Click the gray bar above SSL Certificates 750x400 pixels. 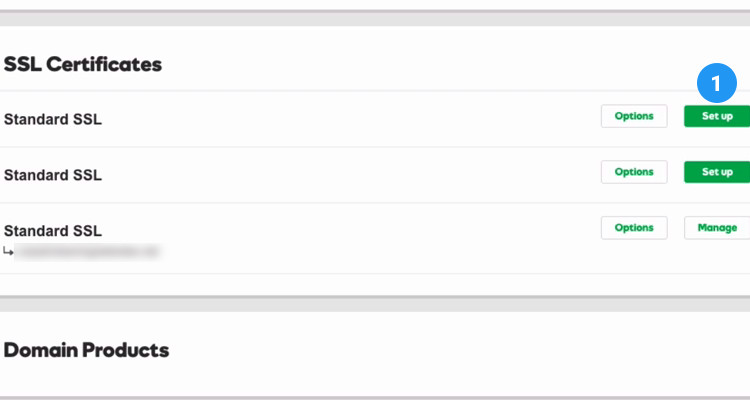click(x=375, y=17)
